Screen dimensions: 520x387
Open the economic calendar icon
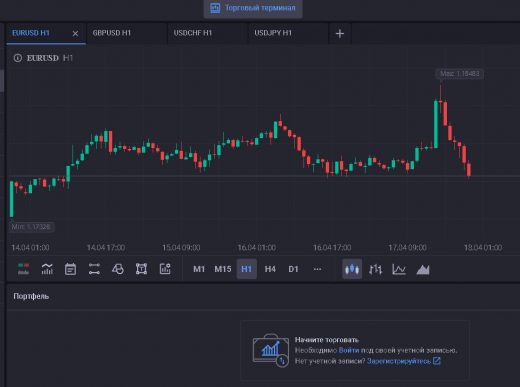pos(70,269)
